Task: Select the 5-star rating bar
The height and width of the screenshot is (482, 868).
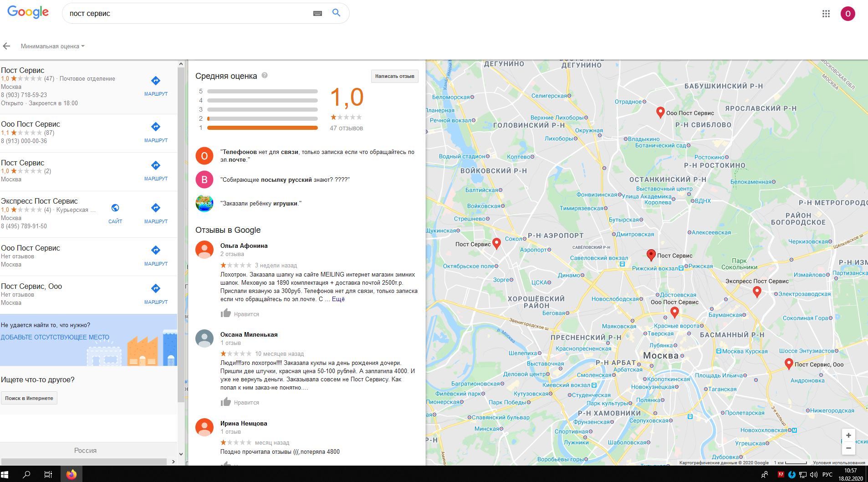Action: (262, 91)
